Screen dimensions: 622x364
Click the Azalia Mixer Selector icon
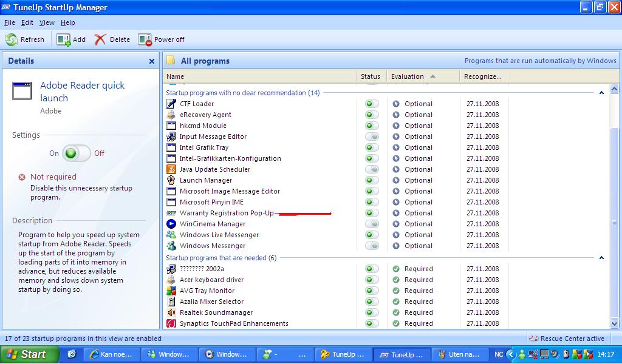[171, 302]
